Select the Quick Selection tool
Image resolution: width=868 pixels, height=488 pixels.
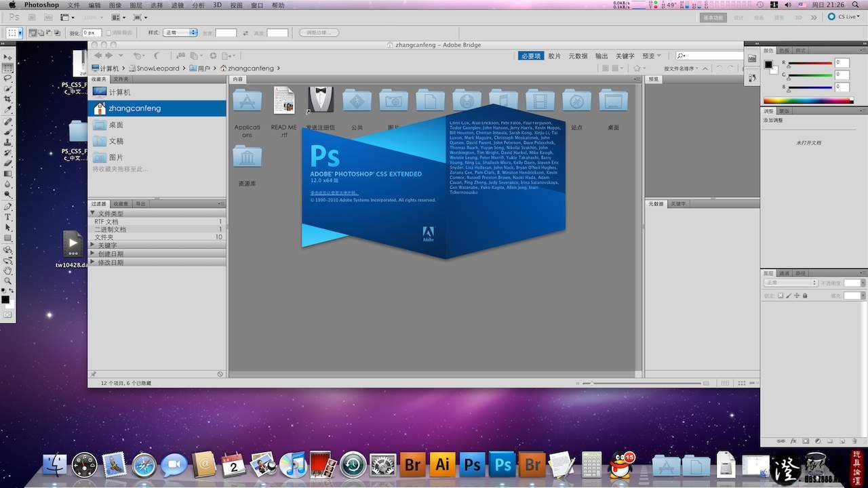[8, 89]
